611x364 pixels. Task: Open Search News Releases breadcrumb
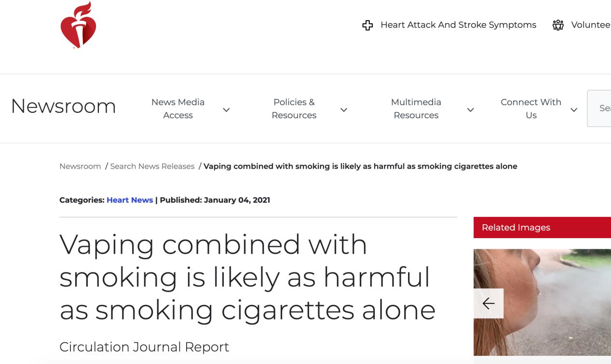[x=152, y=166]
